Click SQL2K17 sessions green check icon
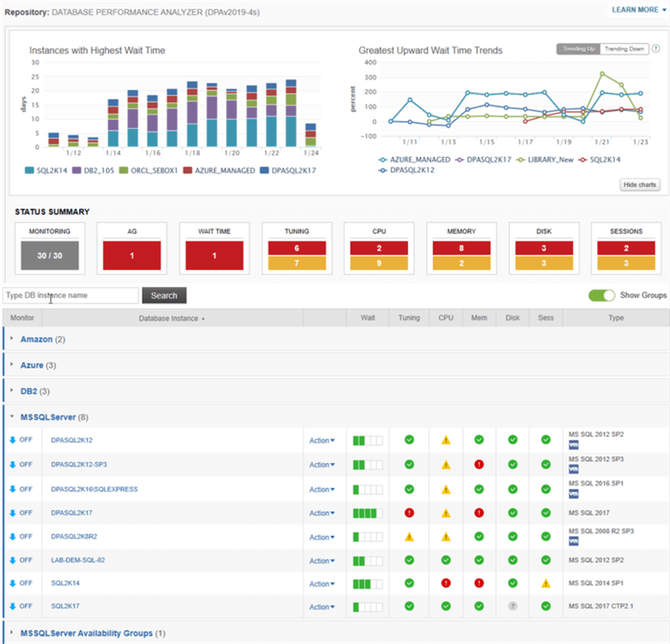 (545, 605)
